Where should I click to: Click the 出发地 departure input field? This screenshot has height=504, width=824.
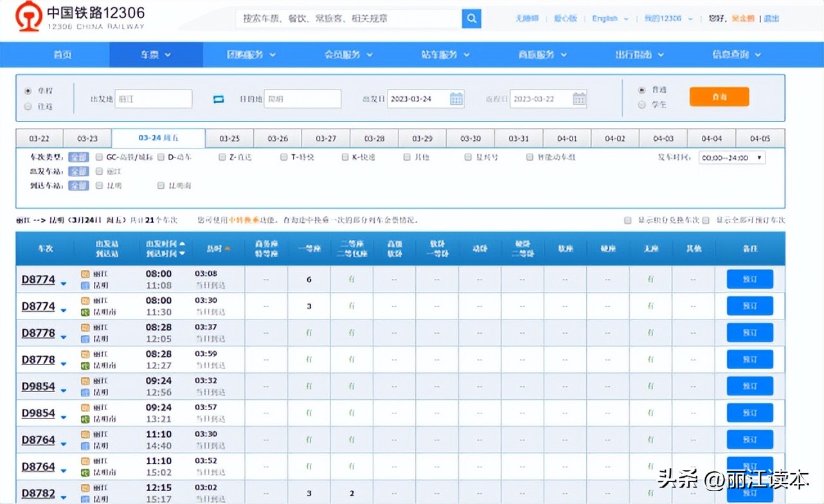point(153,98)
